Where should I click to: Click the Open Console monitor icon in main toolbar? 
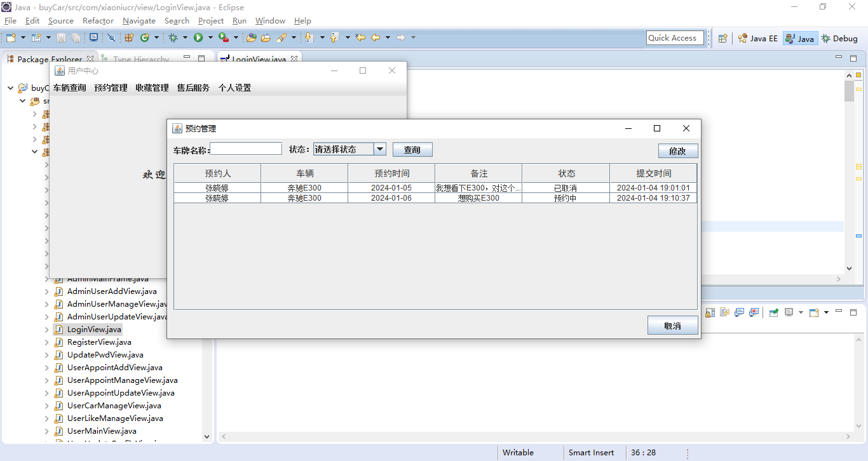93,38
